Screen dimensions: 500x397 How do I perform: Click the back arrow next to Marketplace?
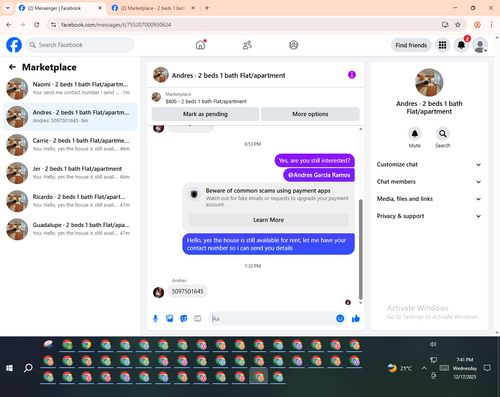12,67
